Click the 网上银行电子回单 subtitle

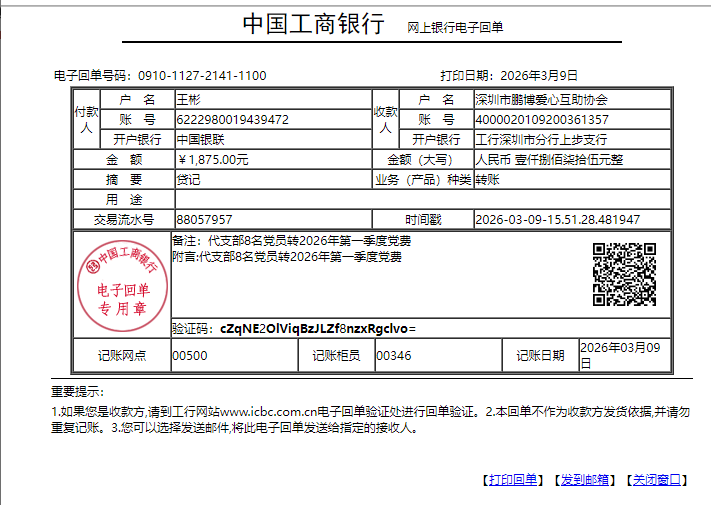pos(455,28)
